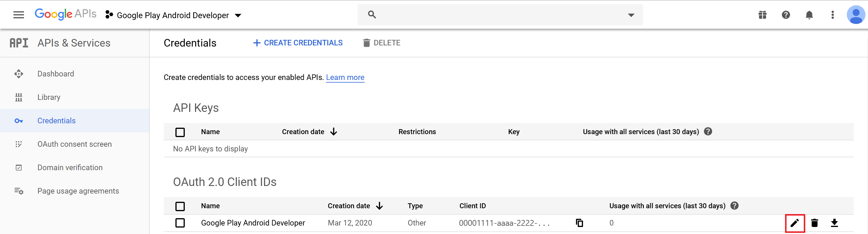The width and height of the screenshot is (868, 234).
Task: Open the Google Play Android Developer project dropdown
Action: point(173,15)
